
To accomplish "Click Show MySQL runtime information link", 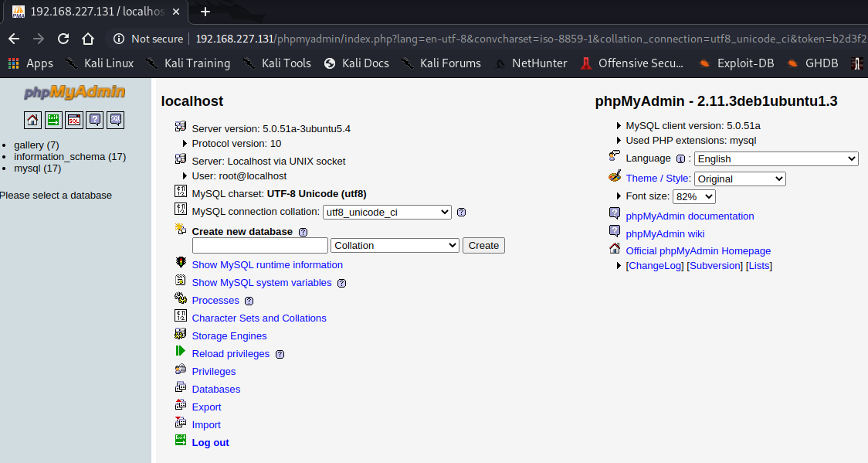I will pyautogui.click(x=267, y=264).
